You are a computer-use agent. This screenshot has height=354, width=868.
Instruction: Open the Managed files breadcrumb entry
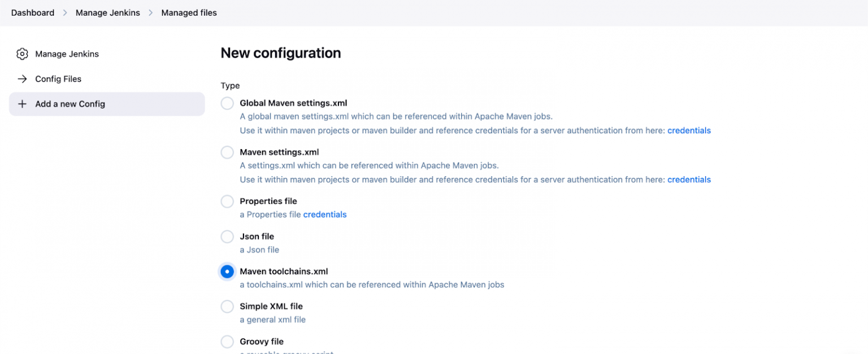(x=189, y=12)
